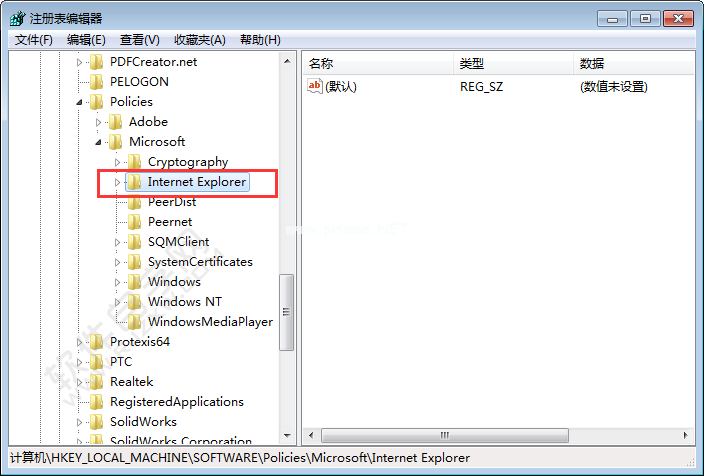The width and height of the screenshot is (704, 476).
Task: Click the RegisteredApplications folder icon
Action: click(x=96, y=401)
